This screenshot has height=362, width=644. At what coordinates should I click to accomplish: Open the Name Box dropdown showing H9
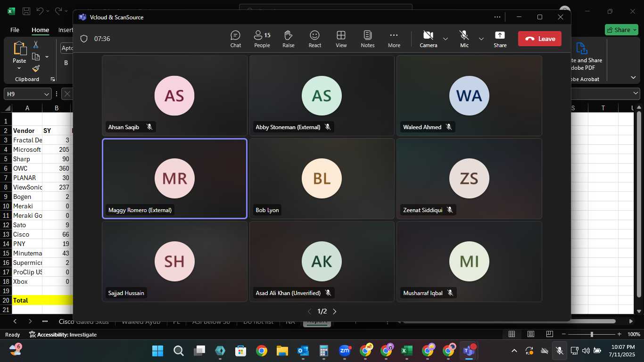(x=47, y=94)
